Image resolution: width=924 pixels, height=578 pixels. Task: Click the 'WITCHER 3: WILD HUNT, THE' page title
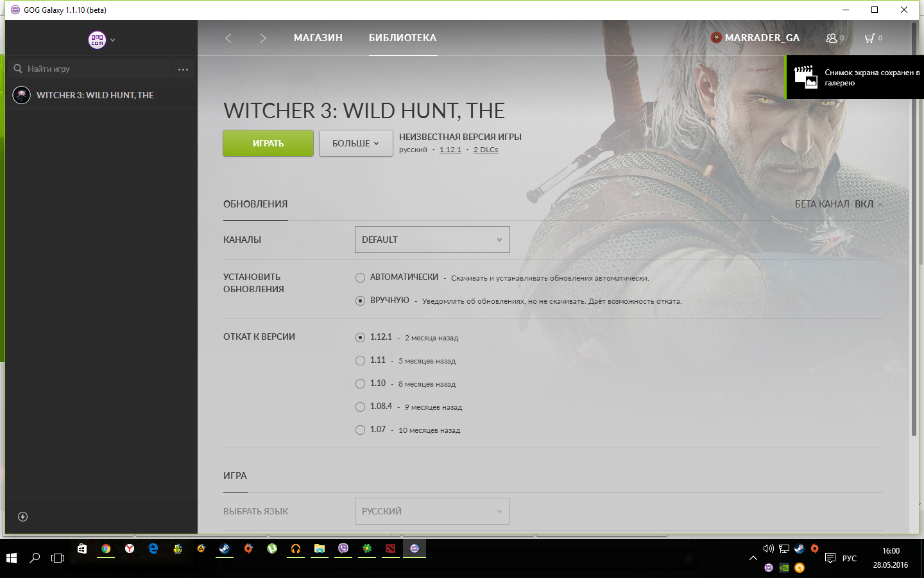point(364,110)
